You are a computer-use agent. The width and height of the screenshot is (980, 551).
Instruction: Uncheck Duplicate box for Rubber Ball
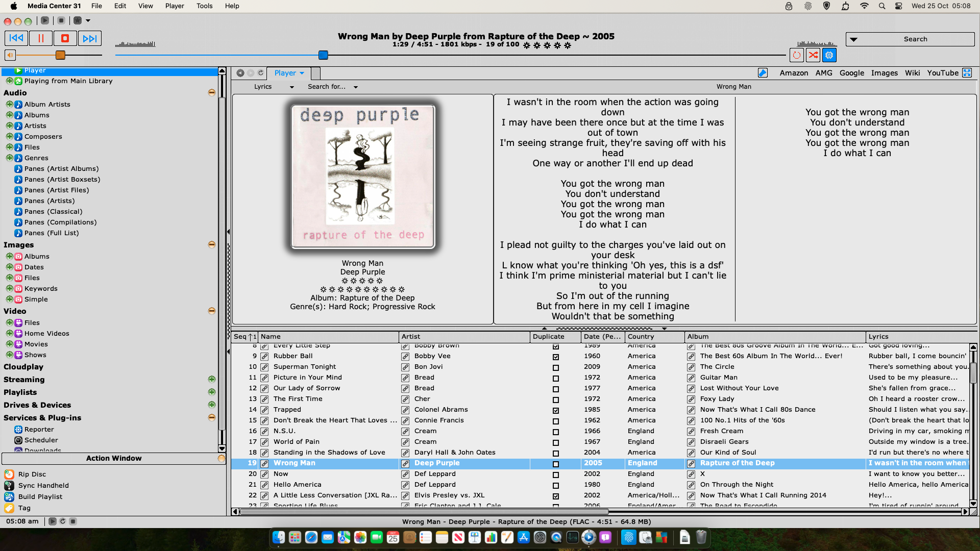pyautogui.click(x=556, y=357)
